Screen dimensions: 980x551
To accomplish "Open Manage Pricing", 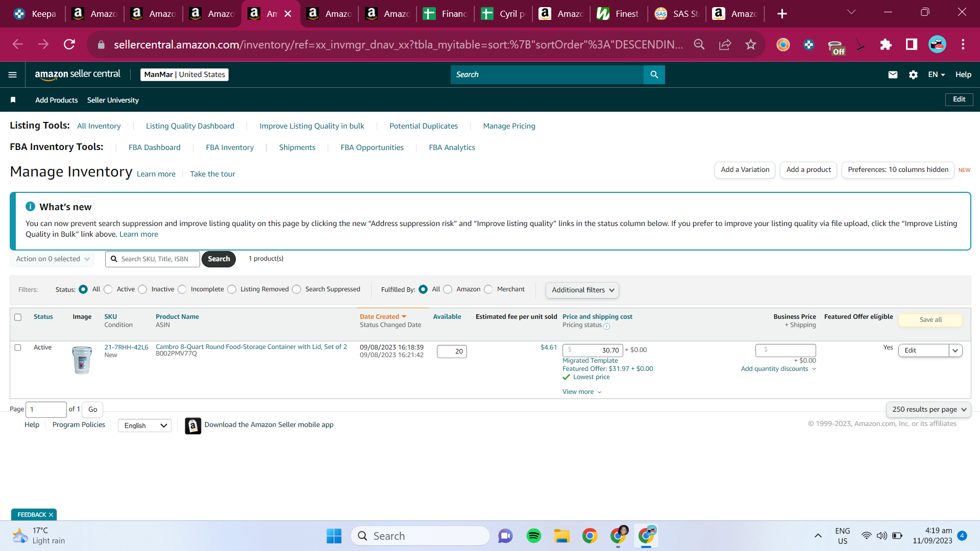I will (x=509, y=126).
